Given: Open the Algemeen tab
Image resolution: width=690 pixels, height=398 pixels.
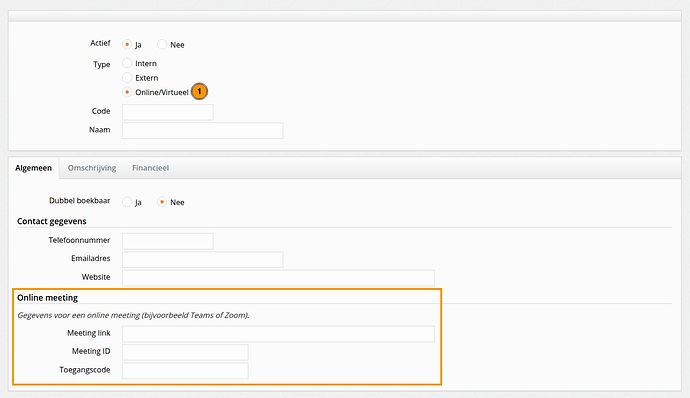Looking at the screenshot, I should (33, 168).
